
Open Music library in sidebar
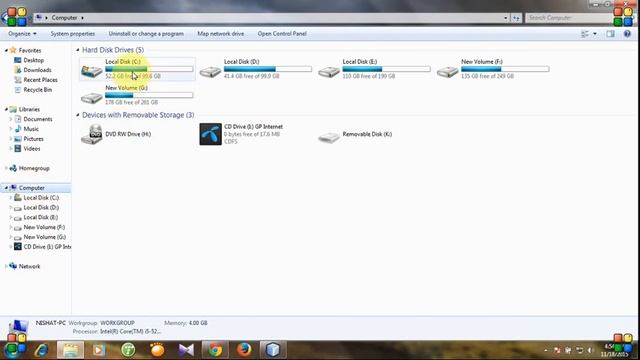(31, 129)
